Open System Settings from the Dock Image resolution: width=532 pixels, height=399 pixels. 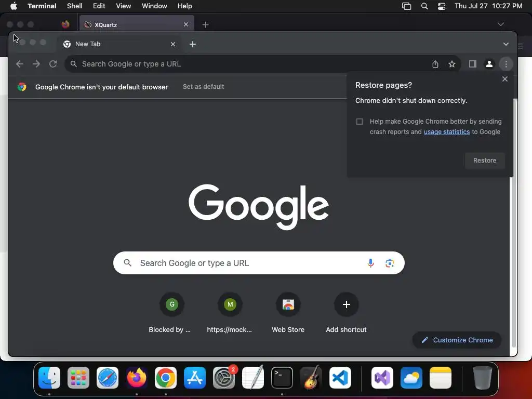pyautogui.click(x=224, y=378)
